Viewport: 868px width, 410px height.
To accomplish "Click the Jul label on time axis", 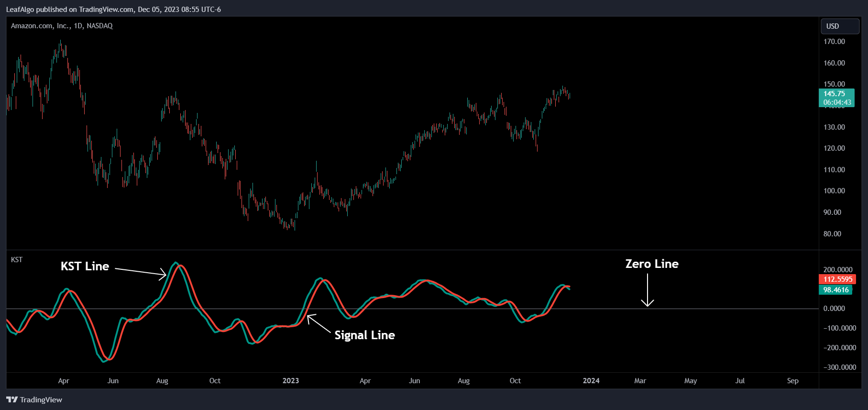I will coord(740,381).
